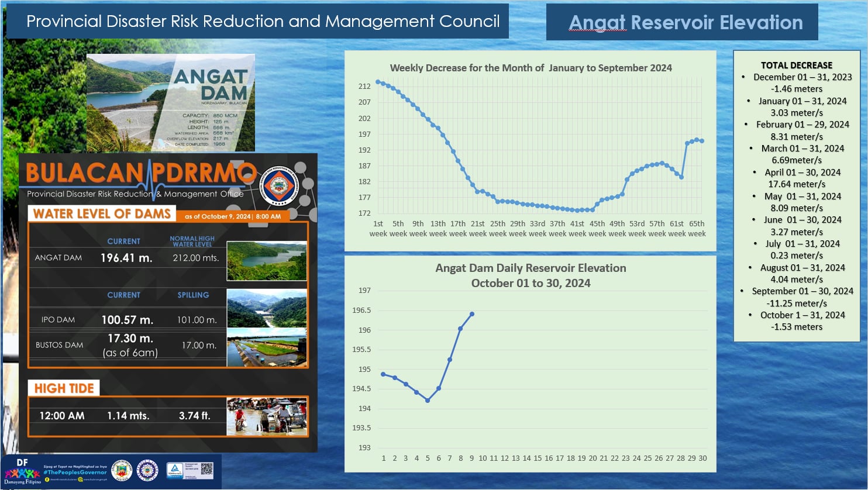The width and height of the screenshot is (868, 490).
Task: Click the December 01 – 31, 2023 entry
Action: pyautogui.click(x=802, y=77)
